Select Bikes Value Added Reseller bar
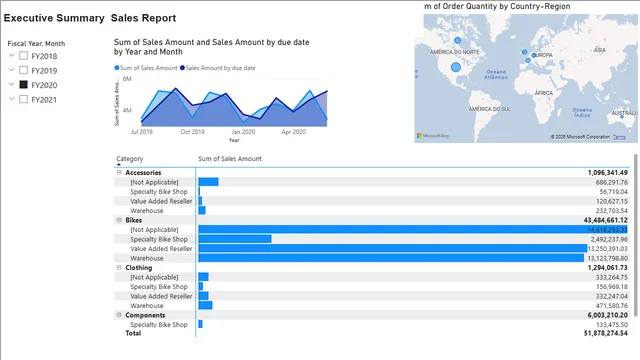640x360 pixels. coord(393,249)
